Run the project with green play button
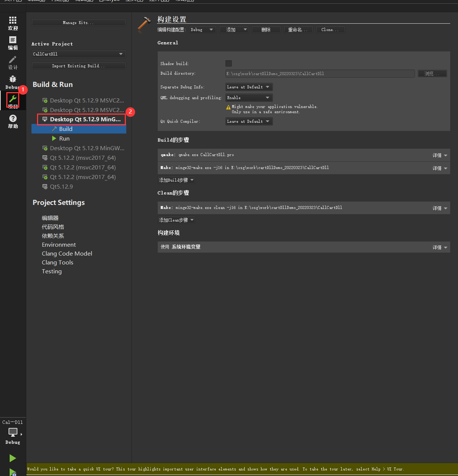This screenshot has width=458, height=476. tap(13, 458)
